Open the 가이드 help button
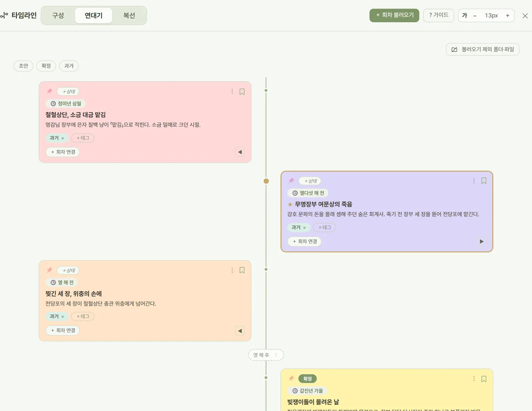Viewport: 532px width, 411px height. click(x=438, y=15)
